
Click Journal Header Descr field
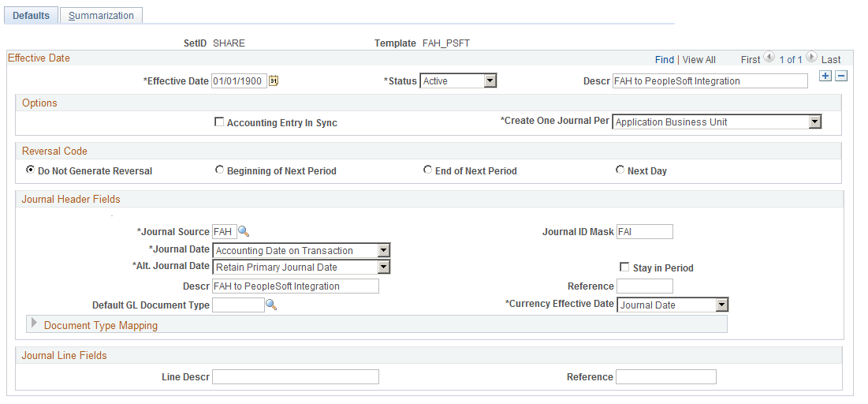point(296,286)
